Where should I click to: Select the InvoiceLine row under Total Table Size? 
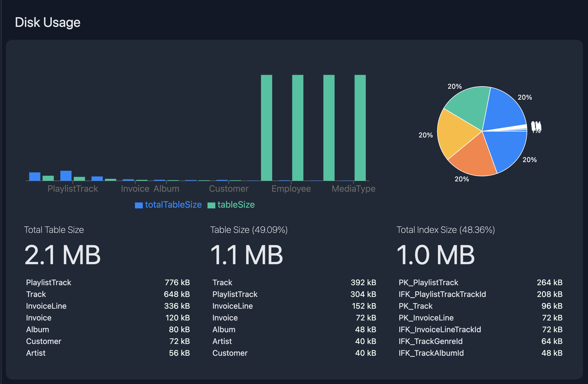pyautogui.click(x=46, y=306)
